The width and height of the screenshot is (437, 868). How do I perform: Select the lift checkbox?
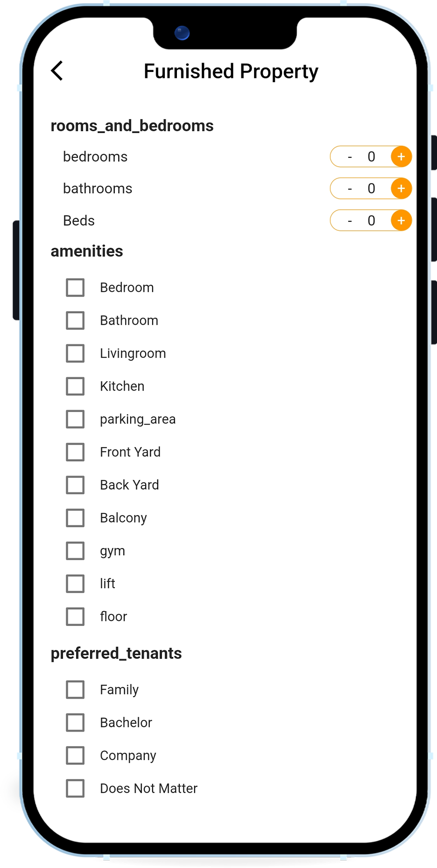coord(75,584)
